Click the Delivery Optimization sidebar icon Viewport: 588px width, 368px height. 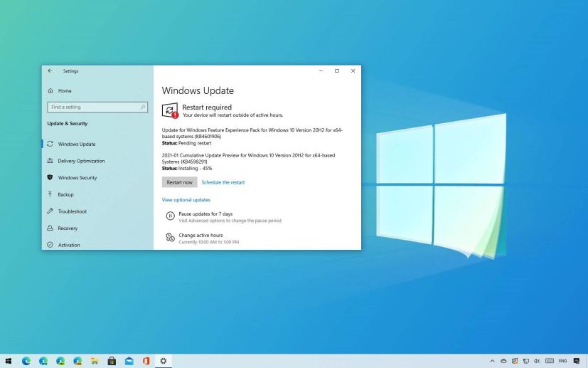click(x=50, y=161)
